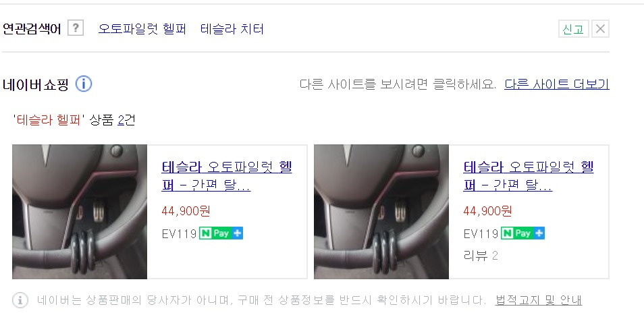
Task: Close the related searches box
Action: click(x=600, y=29)
